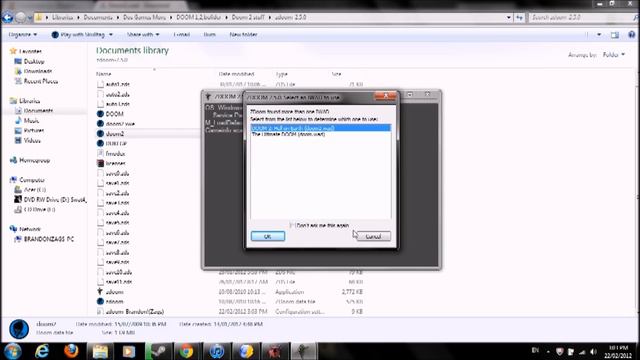Open Windows Media Player taskbar icon
640x360 pixels.
tap(129, 351)
